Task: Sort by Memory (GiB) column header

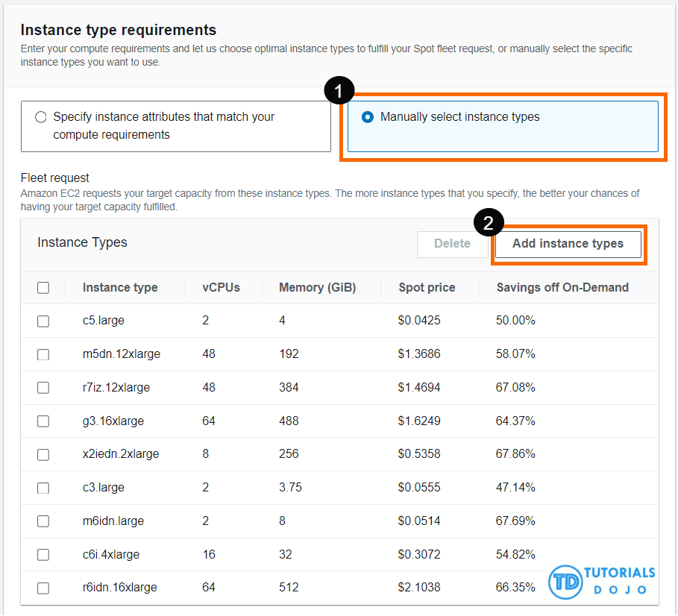Action: tap(317, 288)
